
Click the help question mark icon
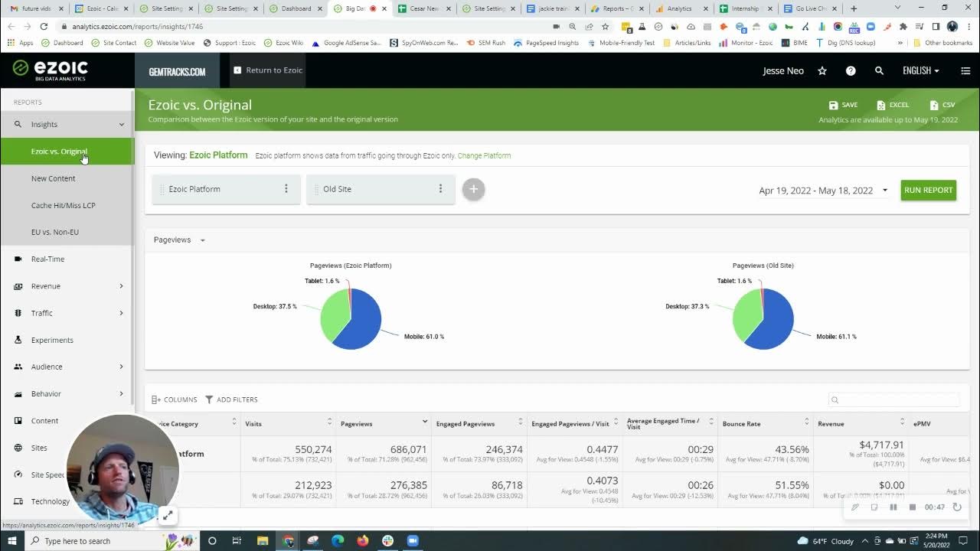coord(851,70)
